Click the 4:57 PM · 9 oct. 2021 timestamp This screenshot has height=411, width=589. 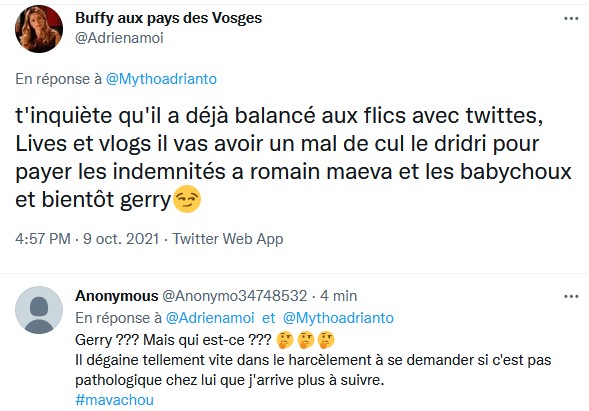(x=87, y=239)
